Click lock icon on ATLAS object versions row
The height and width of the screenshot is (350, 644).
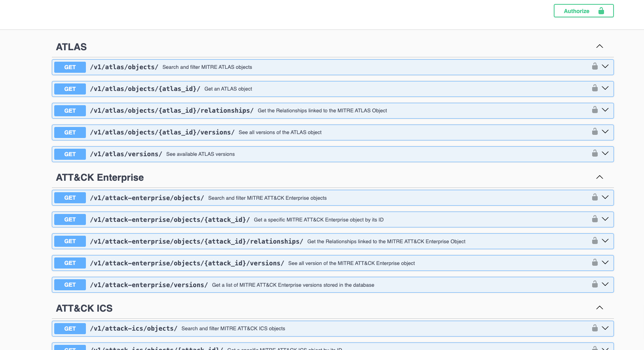pyautogui.click(x=595, y=131)
